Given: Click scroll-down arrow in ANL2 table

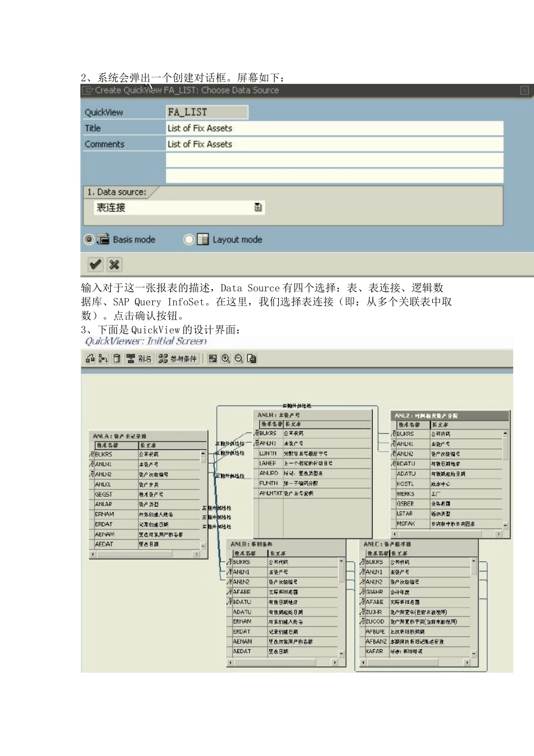Looking at the screenshot, I should click(505, 524).
